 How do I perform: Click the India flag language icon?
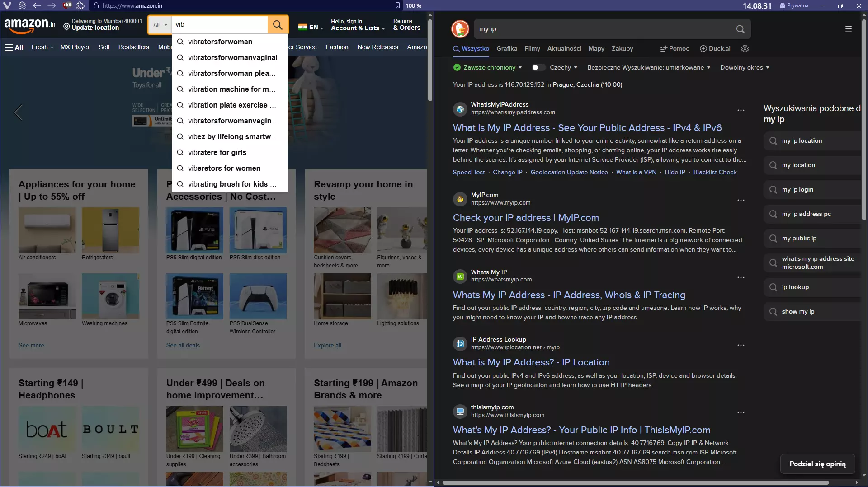(x=302, y=27)
